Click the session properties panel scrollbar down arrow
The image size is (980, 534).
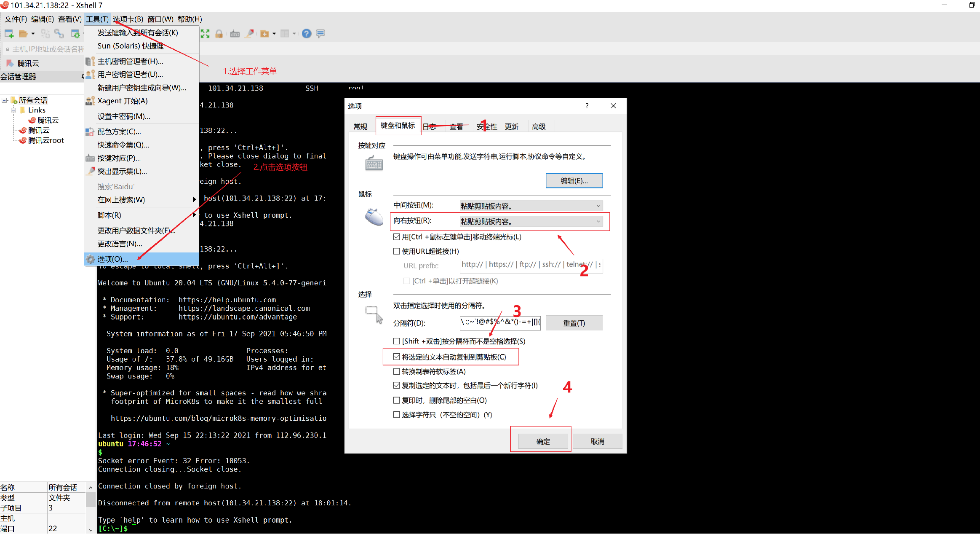[91, 530]
